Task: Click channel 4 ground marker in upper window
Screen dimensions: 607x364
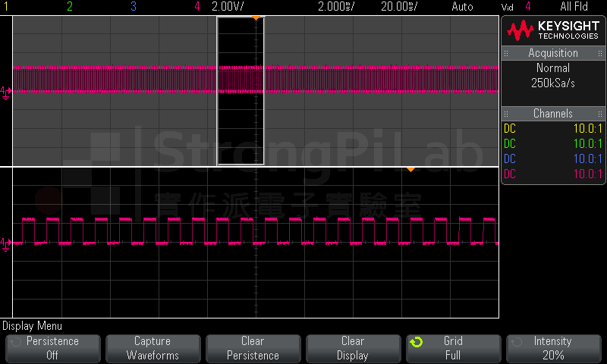Action: pyautogui.click(x=6, y=93)
